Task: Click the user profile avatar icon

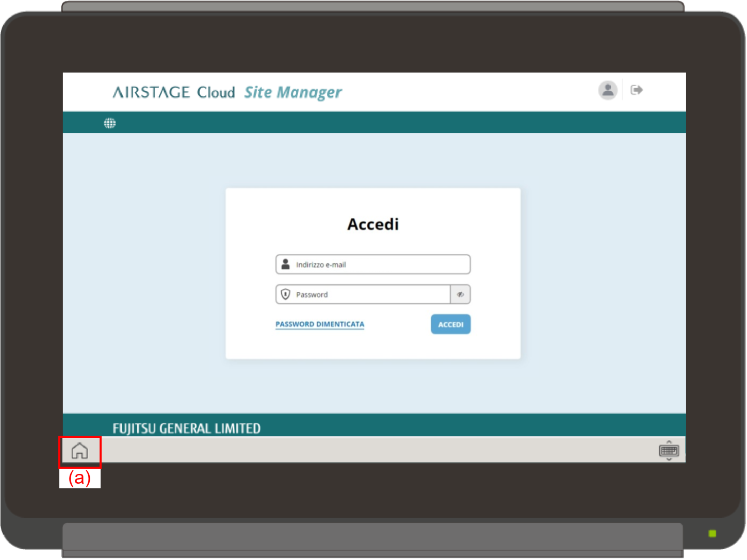Action: [x=608, y=90]
